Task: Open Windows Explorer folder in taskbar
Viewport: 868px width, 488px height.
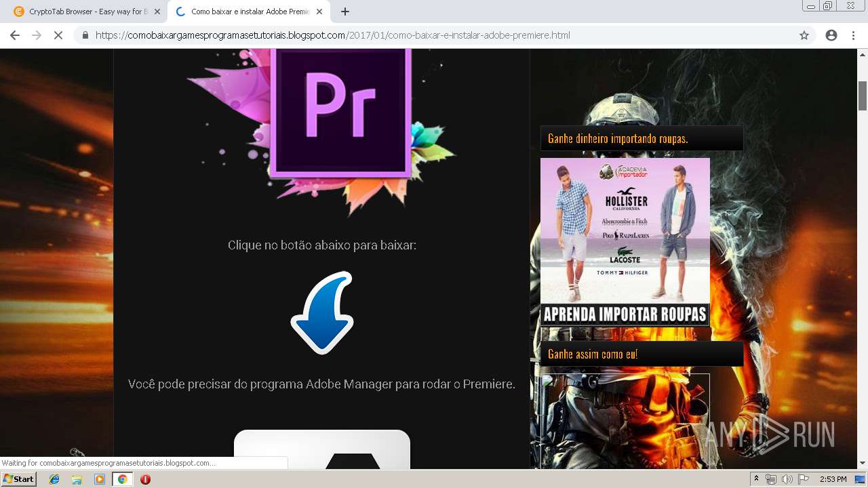Action: [77, 479]
